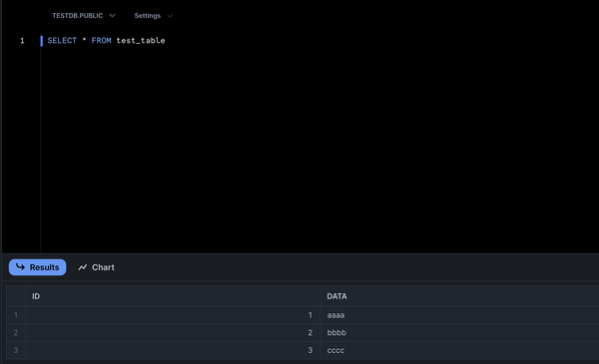The height and width of the screenshot is (364, 599).
Task: Open the TESTDB.PUBLIC database selector
Action: [x=83, y=16]
